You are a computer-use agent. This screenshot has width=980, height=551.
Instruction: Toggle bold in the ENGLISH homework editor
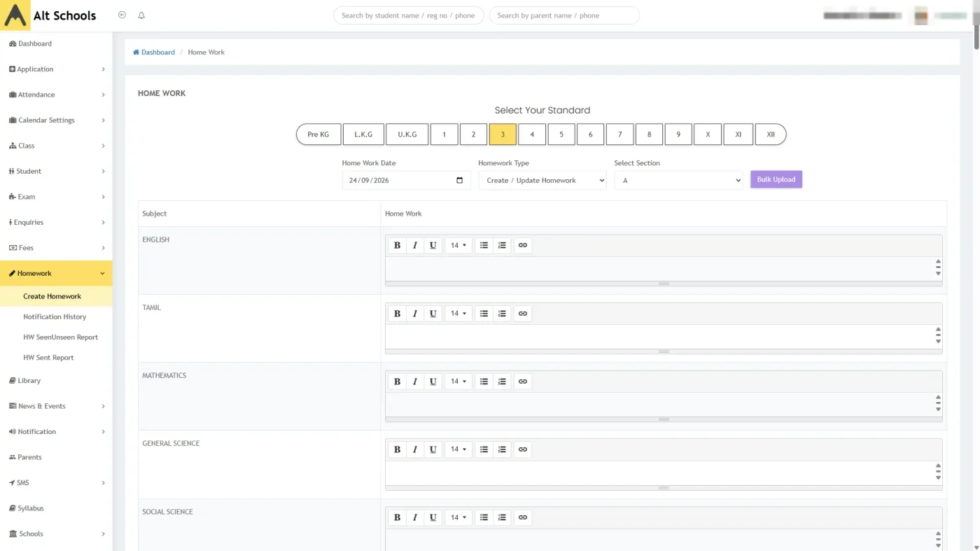[x=397, y=245]
